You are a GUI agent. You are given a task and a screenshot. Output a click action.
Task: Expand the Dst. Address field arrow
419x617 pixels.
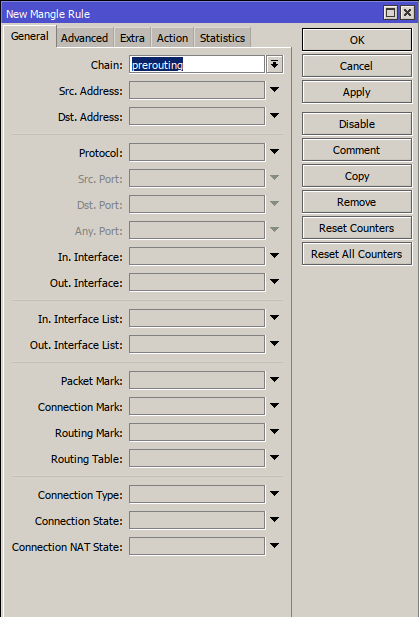(x=275, y=116)
